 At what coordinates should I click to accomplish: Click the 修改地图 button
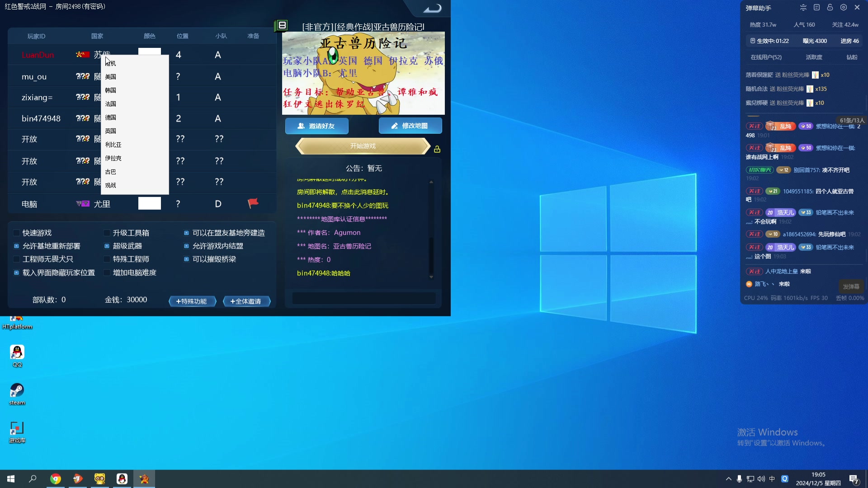(x=410, y=126)
